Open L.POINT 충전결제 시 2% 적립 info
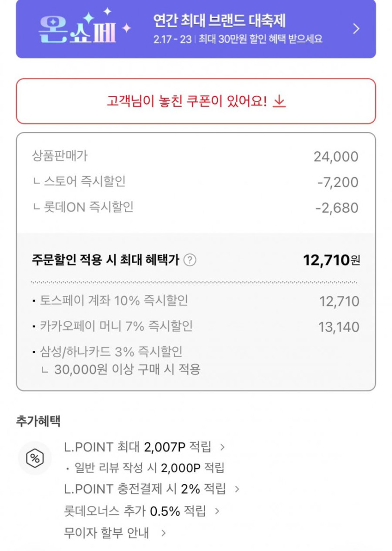 pos(145,489)
